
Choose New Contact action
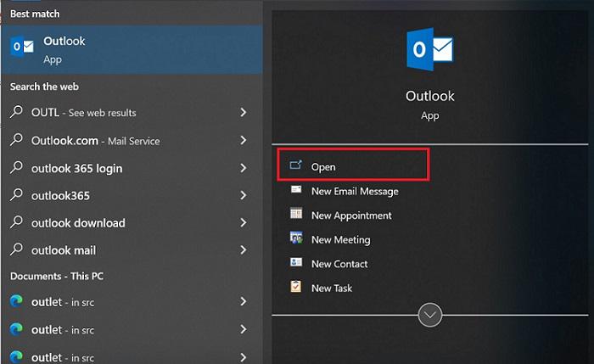pyautogui.click(x=339, y=264)
